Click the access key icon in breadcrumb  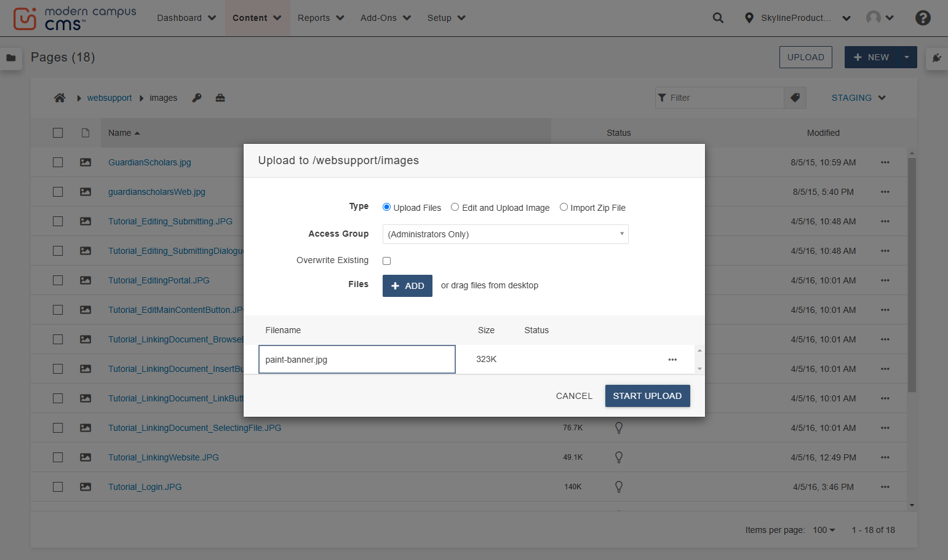(197, 98)
